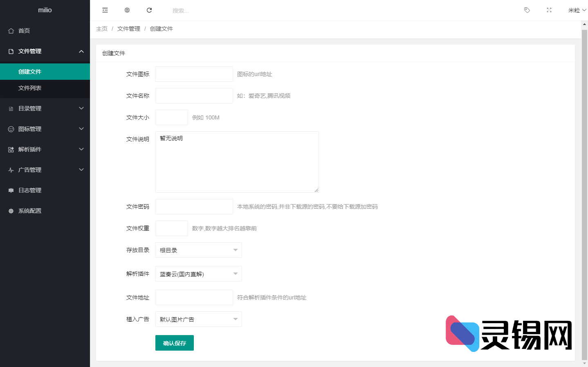Open the 植入广告 ad selection dropdown
Viewport: 588px width, 367px height.
click(198, 319)
